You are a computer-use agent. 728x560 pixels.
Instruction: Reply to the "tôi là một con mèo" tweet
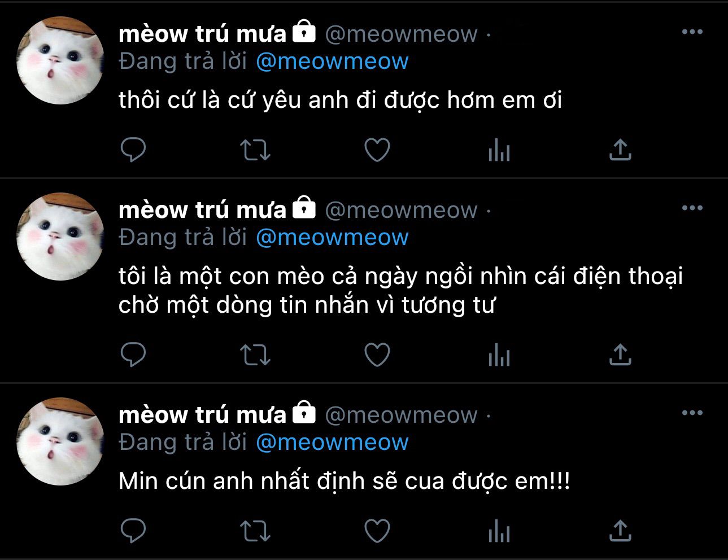(133, 355)
